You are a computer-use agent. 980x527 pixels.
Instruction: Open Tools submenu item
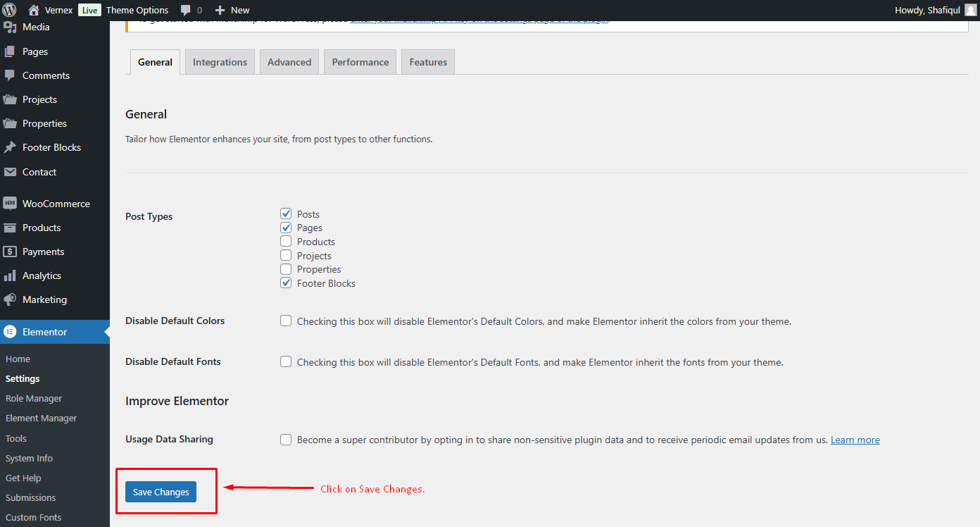(x=16, y=438)
